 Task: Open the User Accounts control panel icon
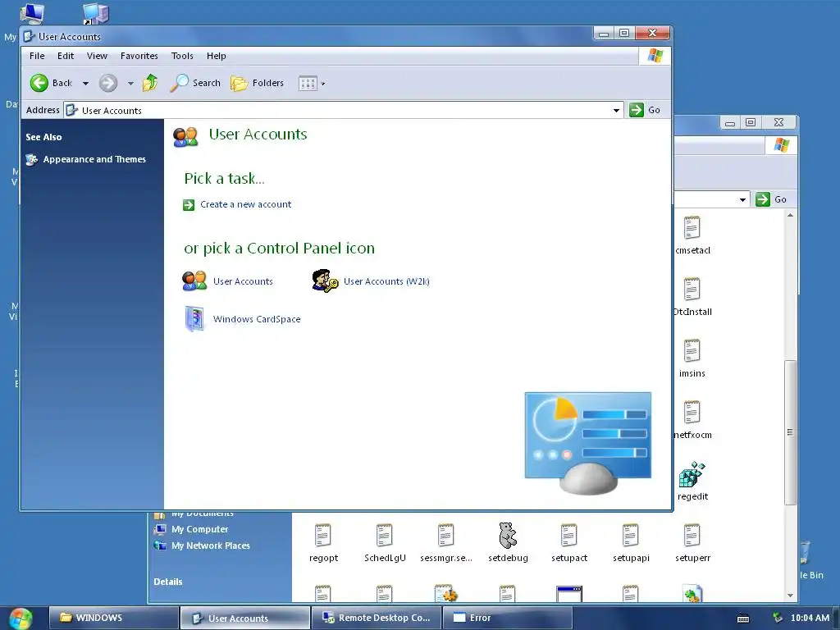point(194,281)
